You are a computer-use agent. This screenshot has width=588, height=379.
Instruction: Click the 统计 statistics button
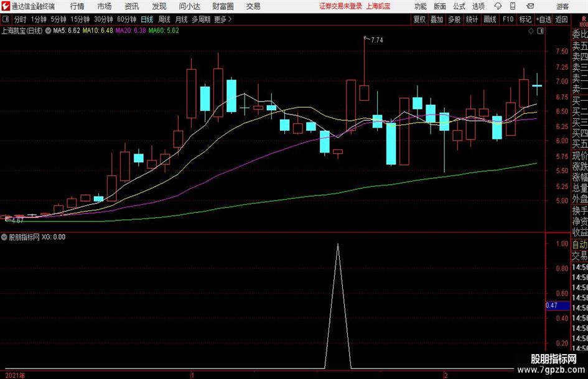472,19
